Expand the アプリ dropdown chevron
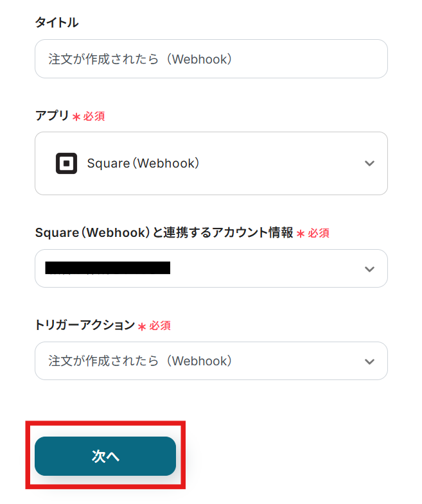The width and height of the screenshot is (422, 504). point(369,164)
